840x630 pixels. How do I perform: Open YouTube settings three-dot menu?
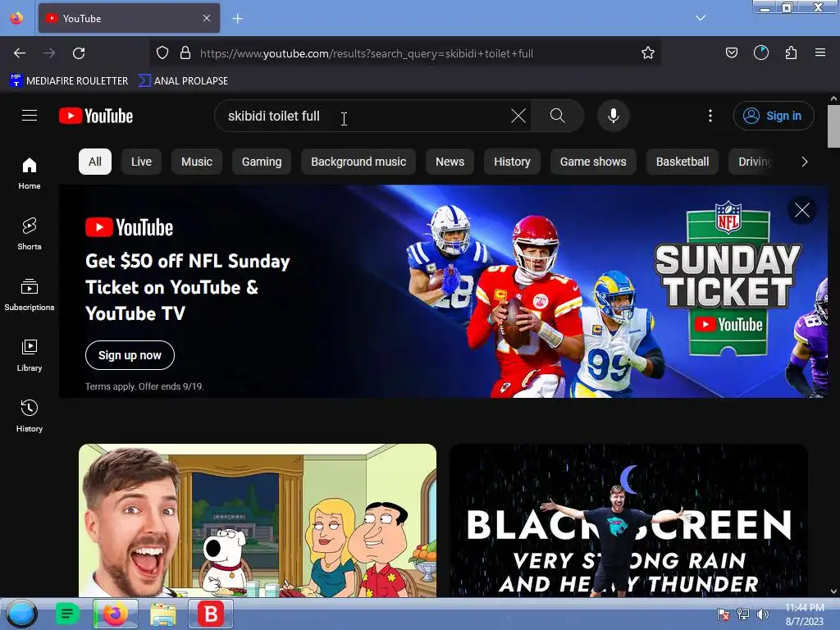(x=710, y=116)
